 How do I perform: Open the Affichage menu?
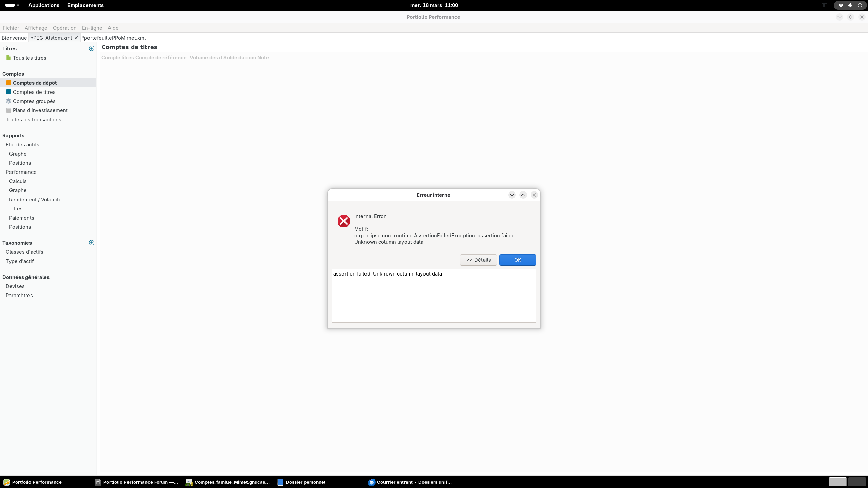[36, 28]
